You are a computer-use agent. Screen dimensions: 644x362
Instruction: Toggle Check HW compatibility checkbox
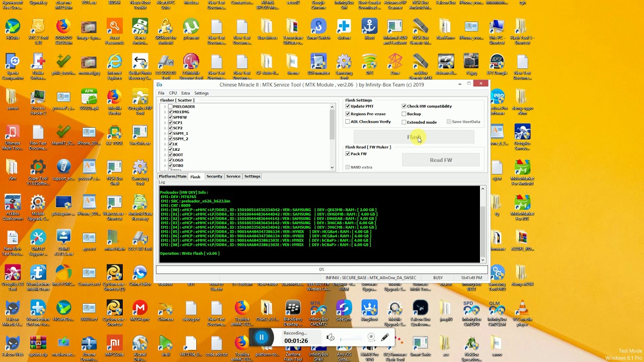404,106
